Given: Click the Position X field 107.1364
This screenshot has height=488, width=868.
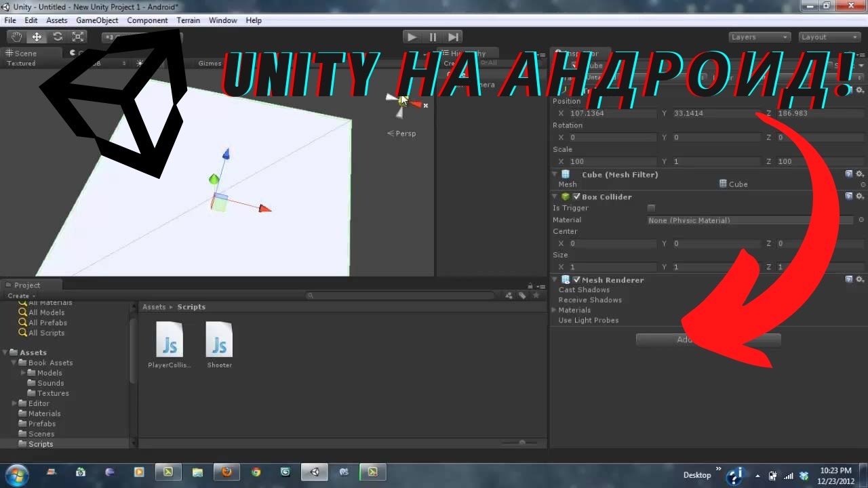Looking at the screenshot, I should (612, 113).
